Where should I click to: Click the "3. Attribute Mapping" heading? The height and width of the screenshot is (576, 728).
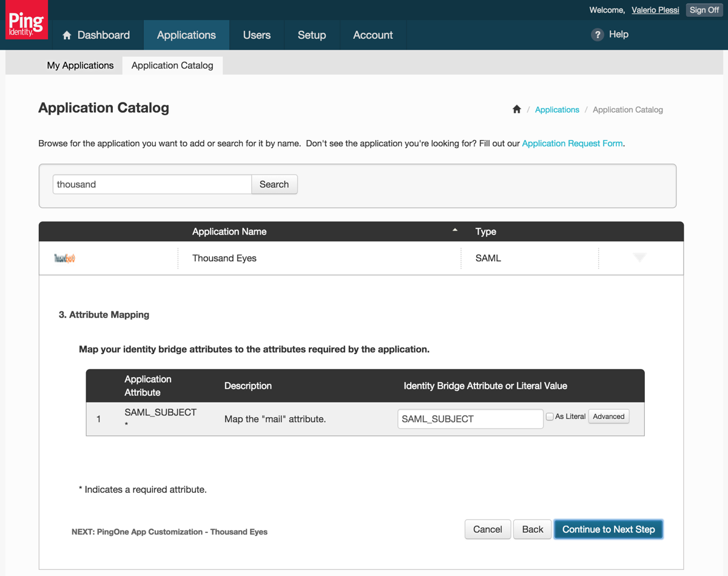tap(104, 315)
